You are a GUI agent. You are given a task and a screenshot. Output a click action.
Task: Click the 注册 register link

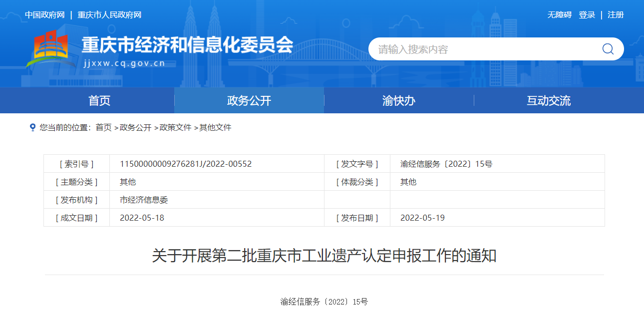pyautogui.click(x=616, y=15)
